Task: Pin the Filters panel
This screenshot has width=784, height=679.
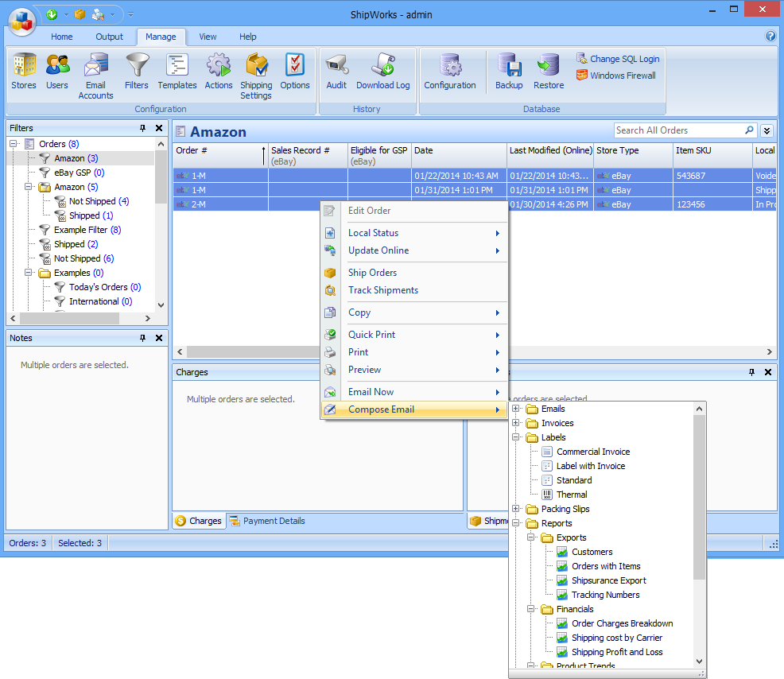Action: pyautogui.click(x=142, y=128)
